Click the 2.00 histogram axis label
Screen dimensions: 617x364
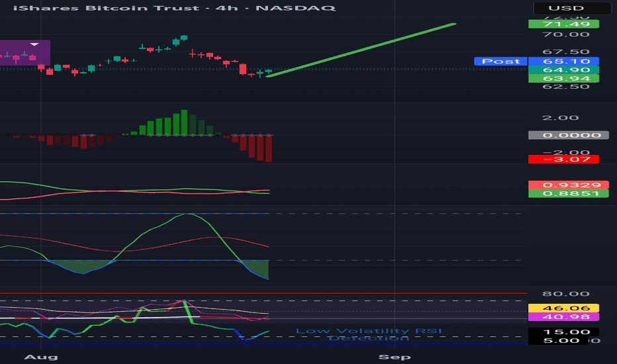(561, 118)
